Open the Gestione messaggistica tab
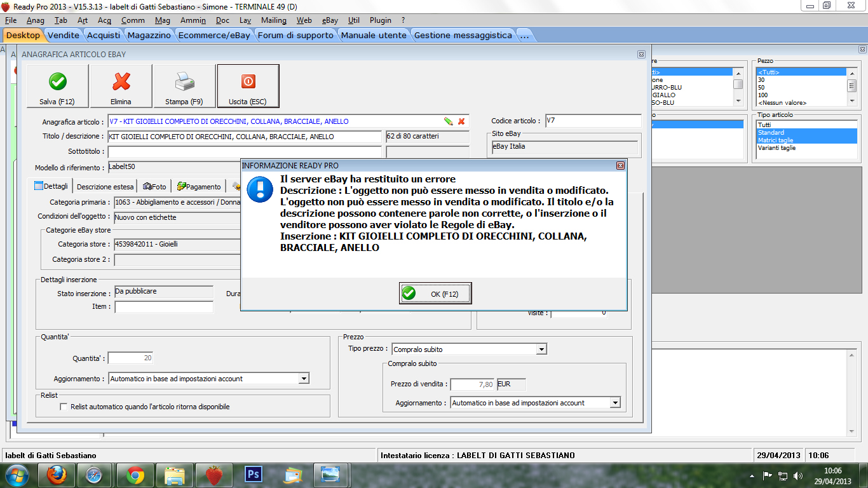 463,35
